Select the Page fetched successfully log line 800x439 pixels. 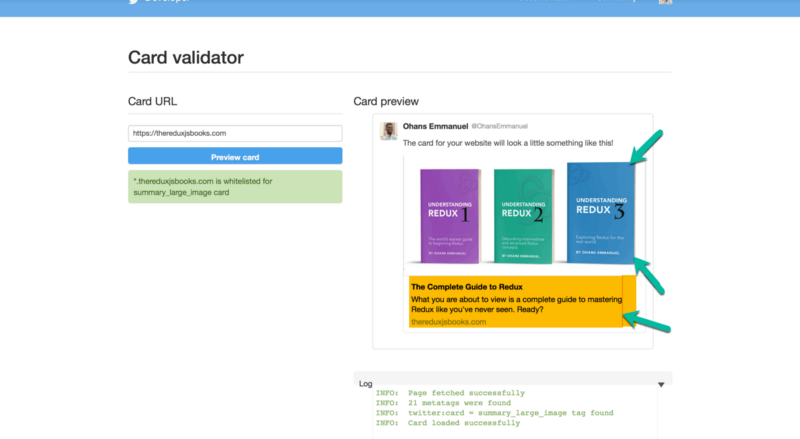tap(450, 393)
